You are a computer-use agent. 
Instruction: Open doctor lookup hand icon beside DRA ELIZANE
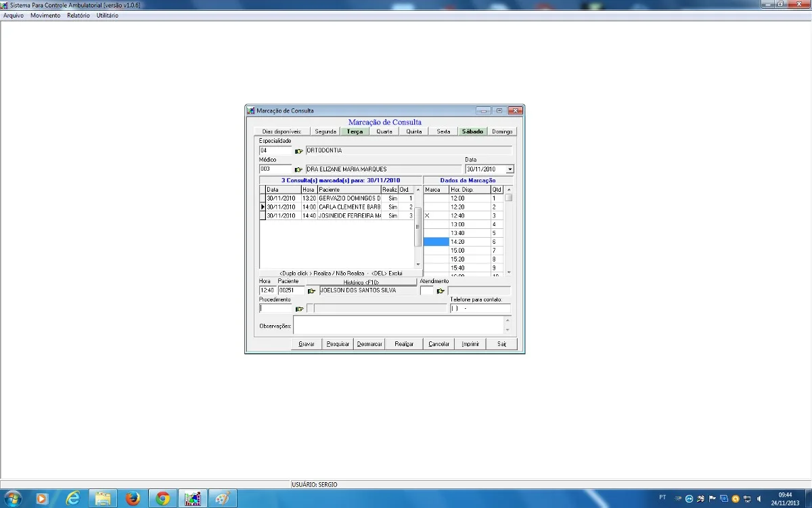[x=299, y=169]
